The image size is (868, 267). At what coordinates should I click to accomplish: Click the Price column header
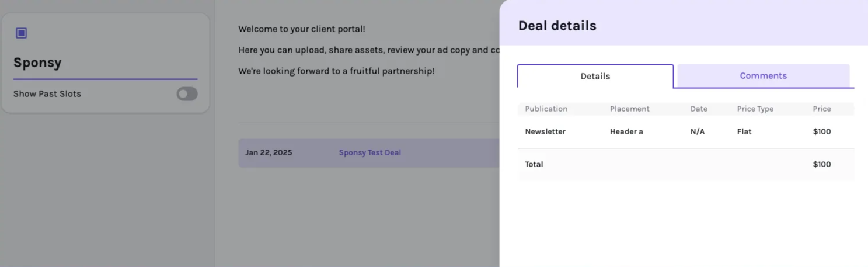(822, 109)
